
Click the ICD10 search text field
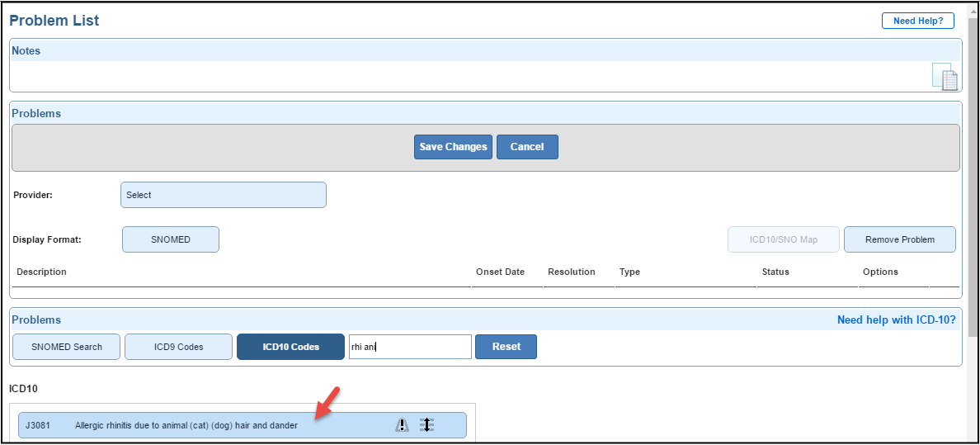point(410,347)
